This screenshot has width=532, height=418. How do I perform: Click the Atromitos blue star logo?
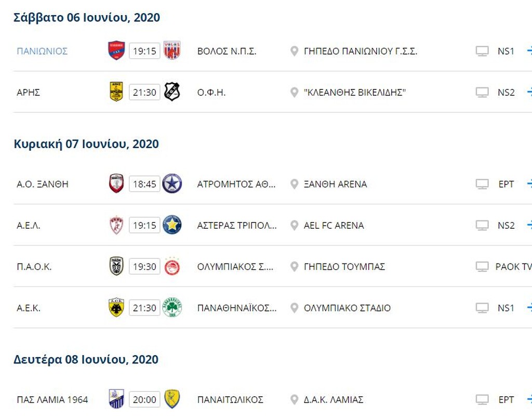172,184
